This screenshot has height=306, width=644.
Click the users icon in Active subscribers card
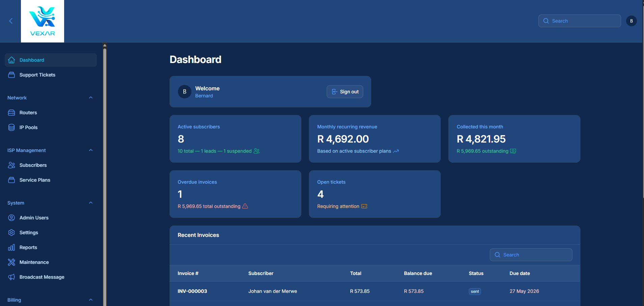[x=257, y=151]
